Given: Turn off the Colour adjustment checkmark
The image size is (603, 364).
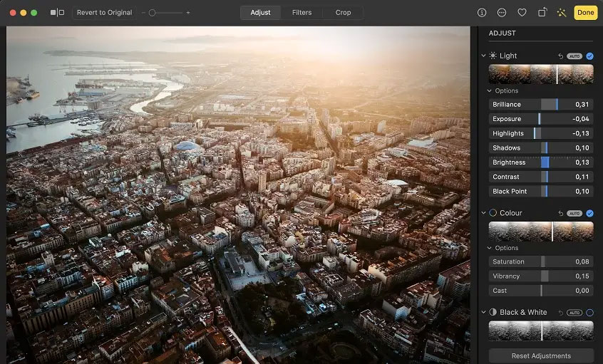Looking at the screenshot, I should (x=589, y=213).
